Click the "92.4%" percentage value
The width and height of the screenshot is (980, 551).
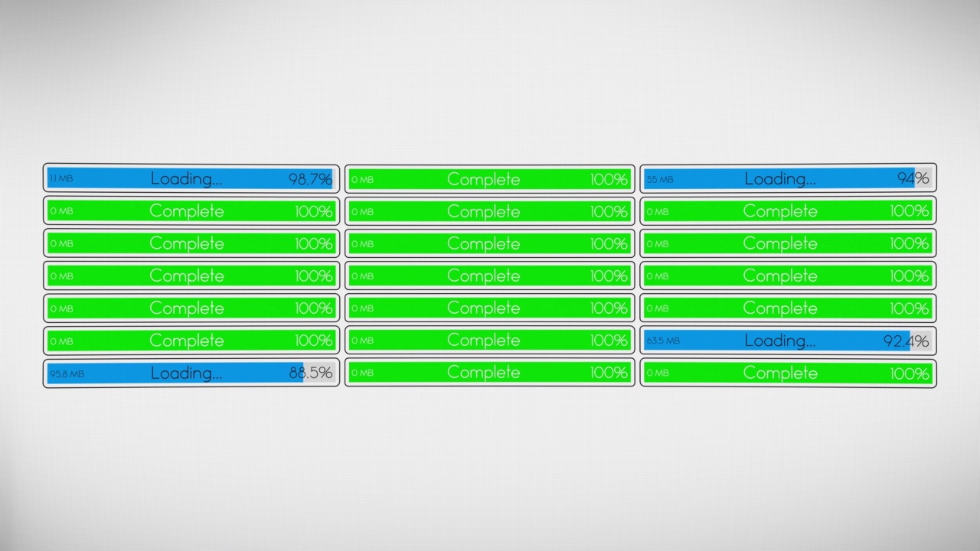coord(906,341)
